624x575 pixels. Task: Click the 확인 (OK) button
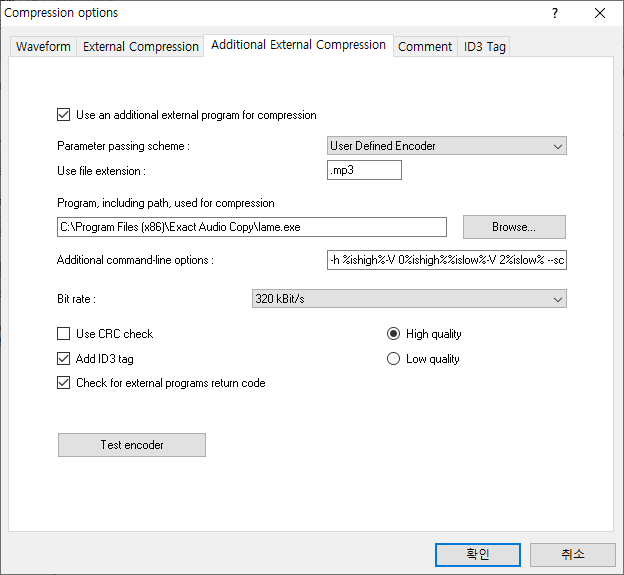click(477, 554)
